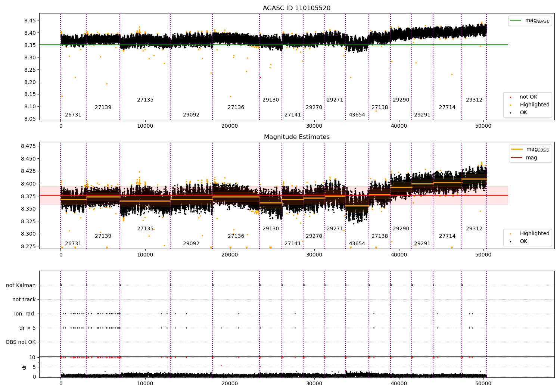
Task: Click the 8.475 y-axis tick in middle plot
Action: coord(29,146)
